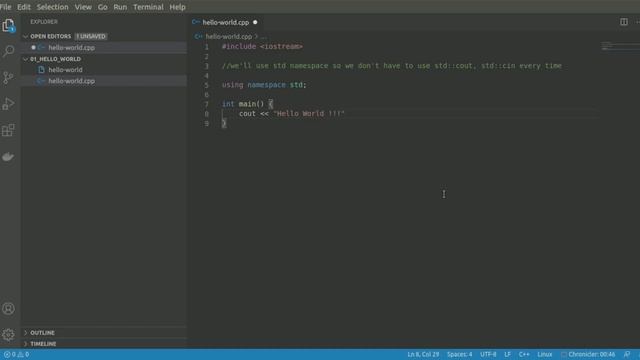Screen dimensions: 640x360
Task: Click line number 8 in gutter
Action: tap(207, 114)
